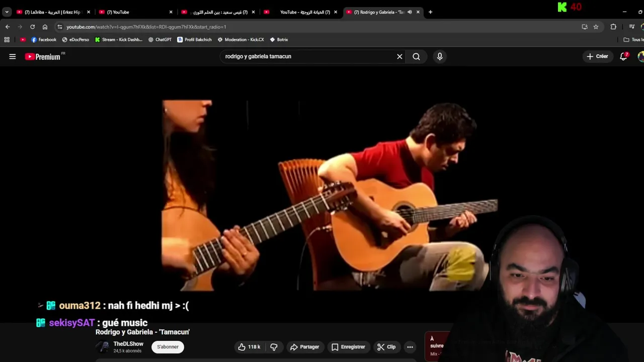Open the YouTube guide hamburger menu
This screenshot has height=362, width=644.
(13, 56)
